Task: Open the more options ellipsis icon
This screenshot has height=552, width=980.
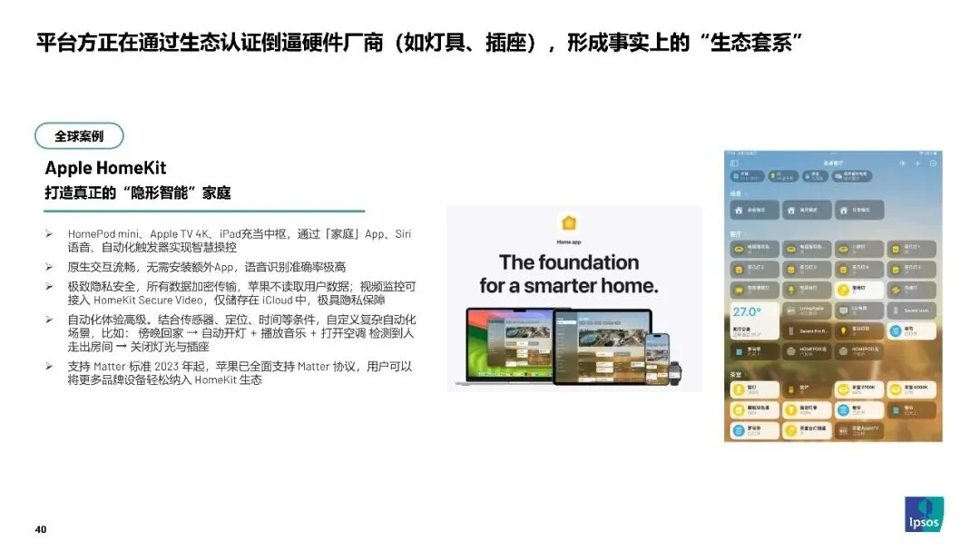Action: click(x=933, y=163)
